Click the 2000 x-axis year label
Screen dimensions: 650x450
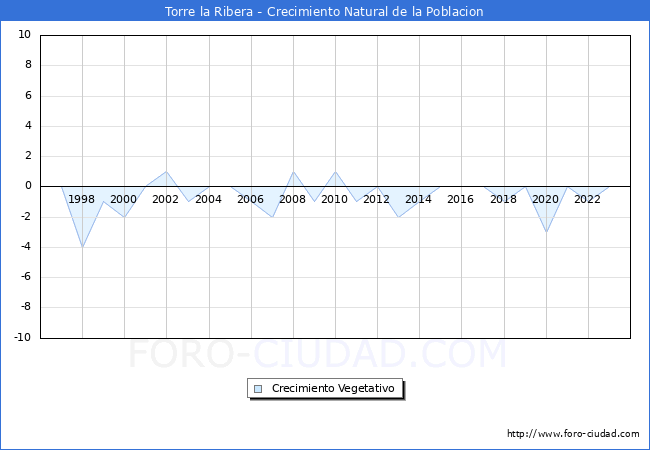(x=124, y=199)
